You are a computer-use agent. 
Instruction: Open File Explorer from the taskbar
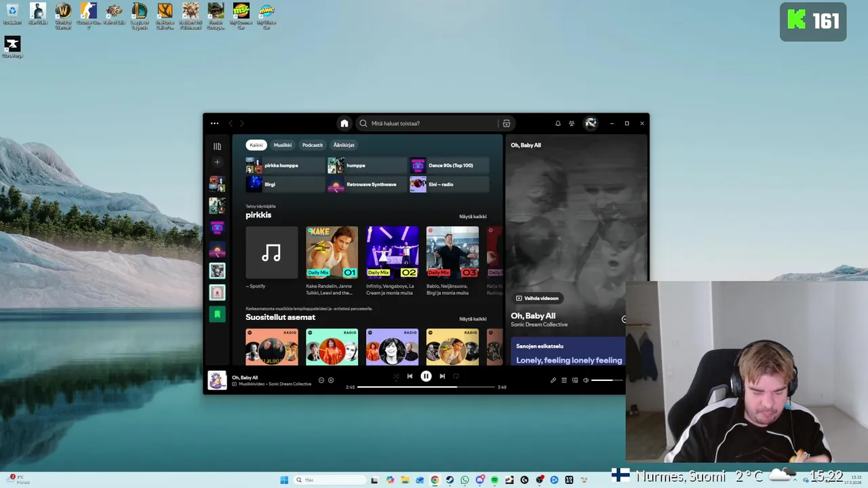pyautogui.click(x=405, y=480)
